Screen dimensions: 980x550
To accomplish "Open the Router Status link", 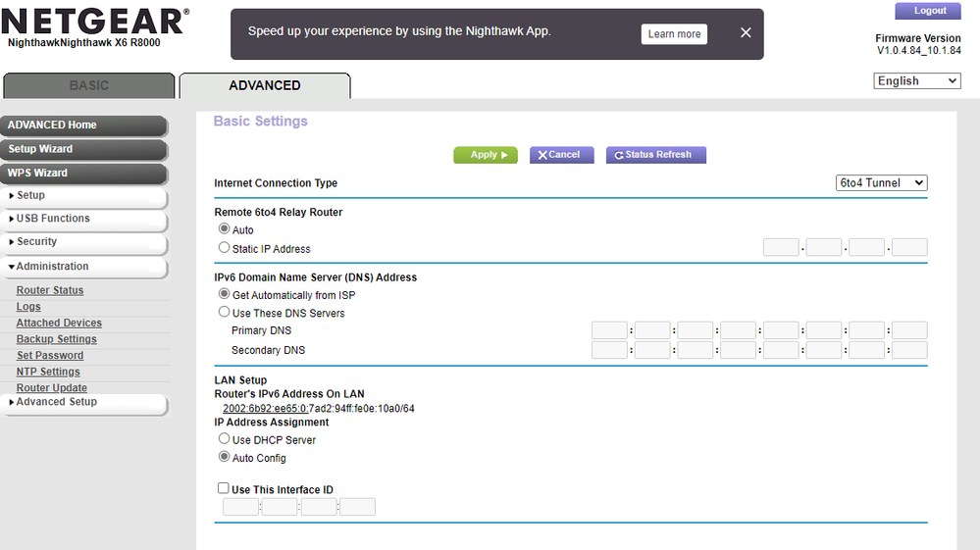I will [50, 290].
